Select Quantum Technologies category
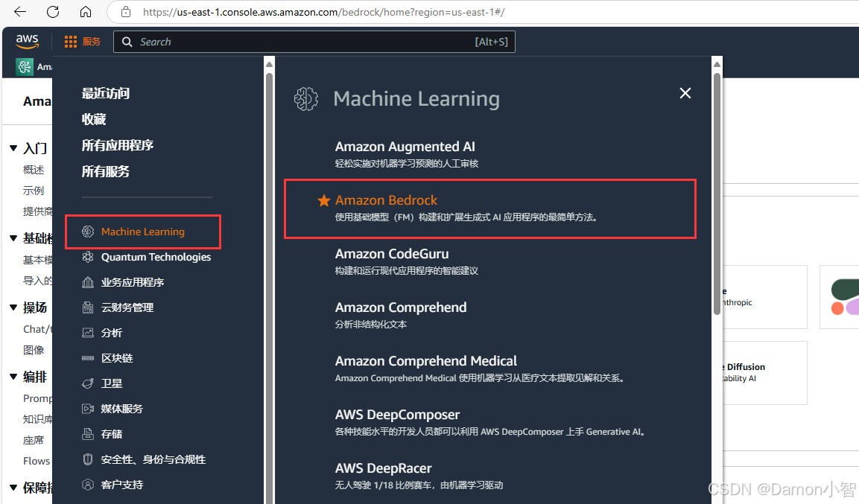This screenshot has width=859, height=504. click(x=156, y=257)
